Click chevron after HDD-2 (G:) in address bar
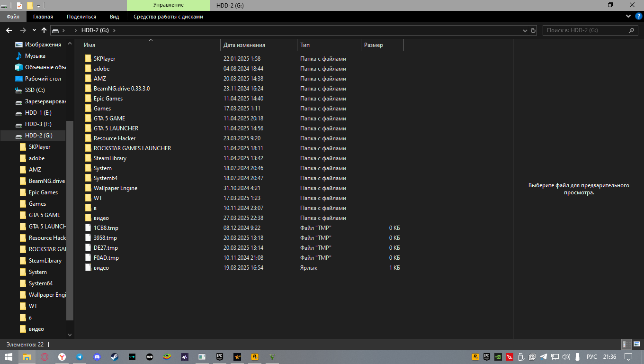Screen dimensions: 644x364 tap(114, 30)
